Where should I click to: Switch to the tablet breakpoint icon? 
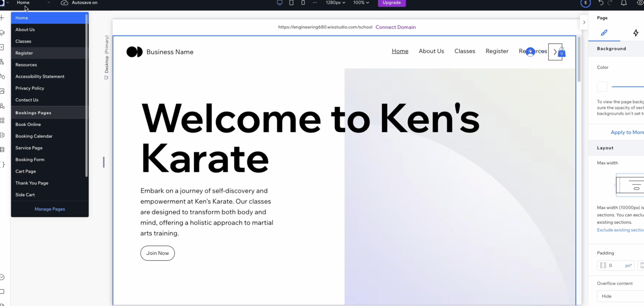(x=291, y=3)
